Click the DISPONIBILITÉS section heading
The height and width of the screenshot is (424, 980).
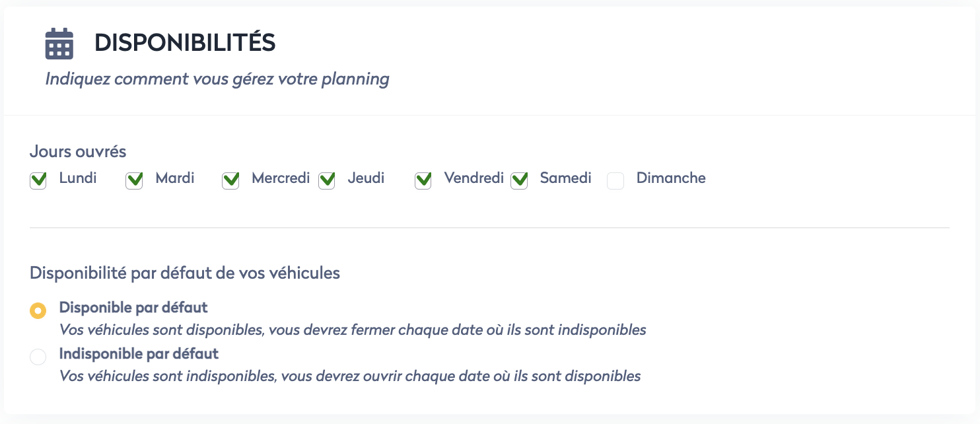click(185, 43)
